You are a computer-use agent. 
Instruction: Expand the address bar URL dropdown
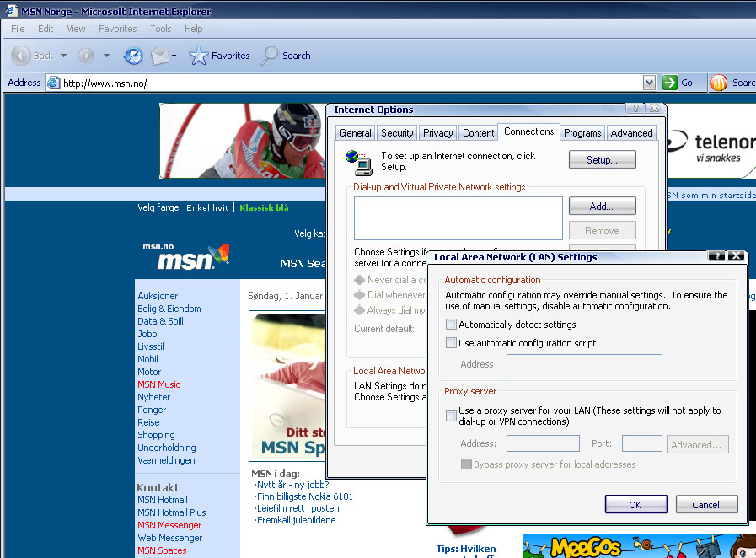pyautogui.click(x=649, y=83)
